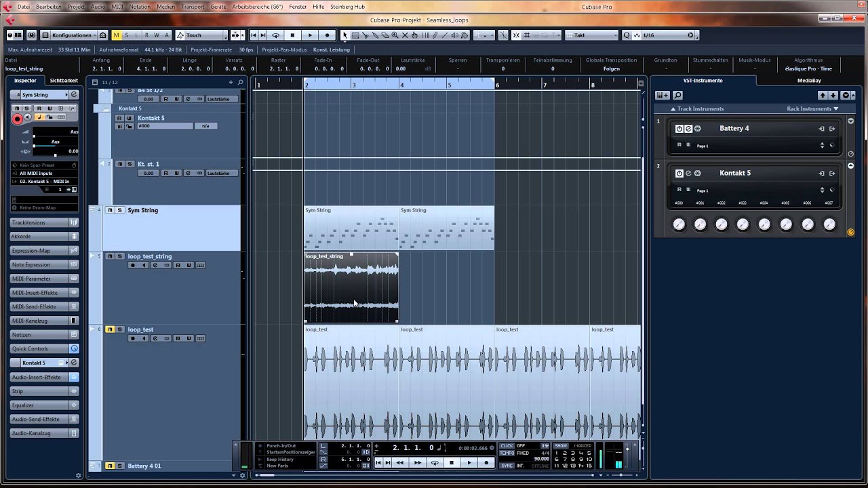This screenshot has width=868, height=488.
Task: Toggle global Mute M state button
Action: [x=117, y=35]
